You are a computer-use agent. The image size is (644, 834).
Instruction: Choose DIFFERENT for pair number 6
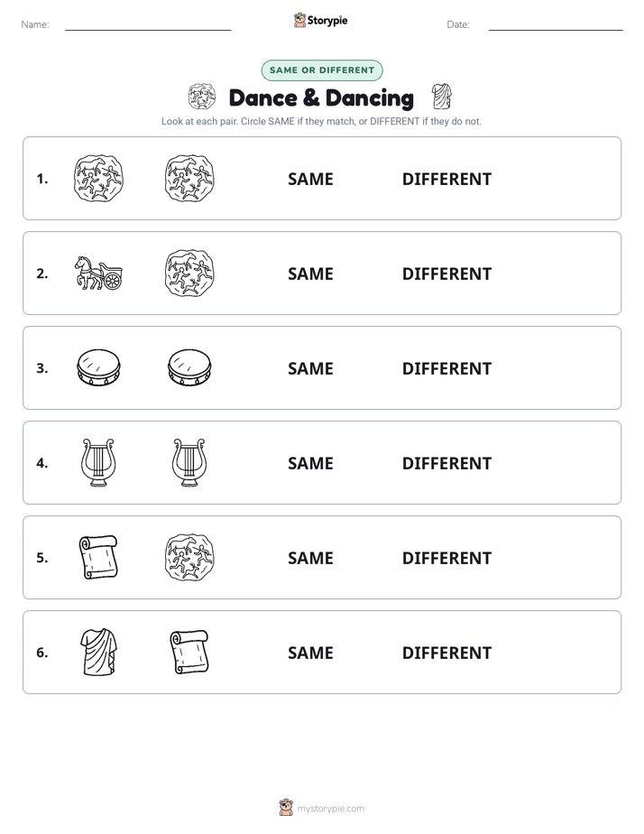click(x=446, y=653)
